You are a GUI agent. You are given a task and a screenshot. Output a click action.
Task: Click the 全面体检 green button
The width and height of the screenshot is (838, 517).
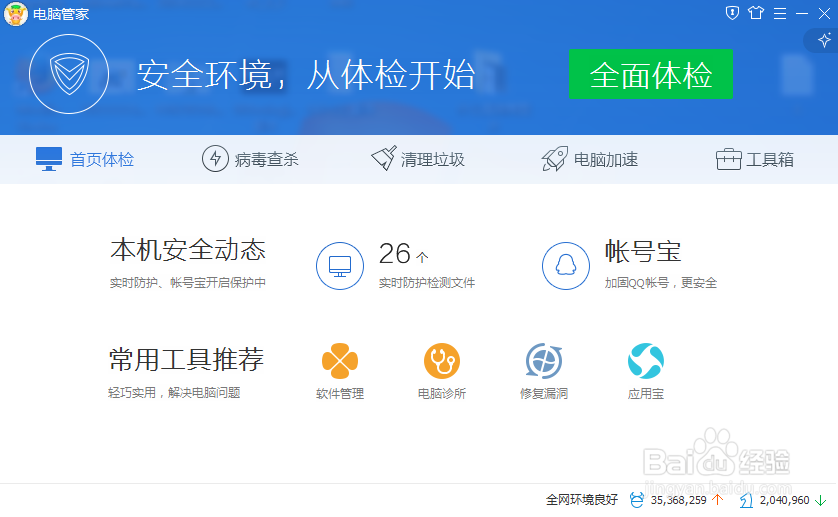(x=650, y=74)
